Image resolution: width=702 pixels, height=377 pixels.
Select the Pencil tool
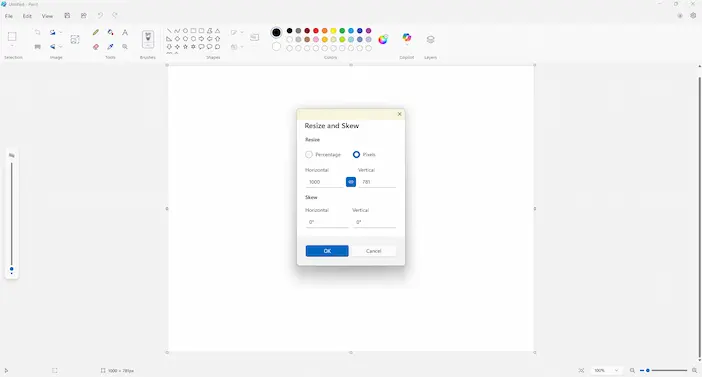tap(96, 32)
